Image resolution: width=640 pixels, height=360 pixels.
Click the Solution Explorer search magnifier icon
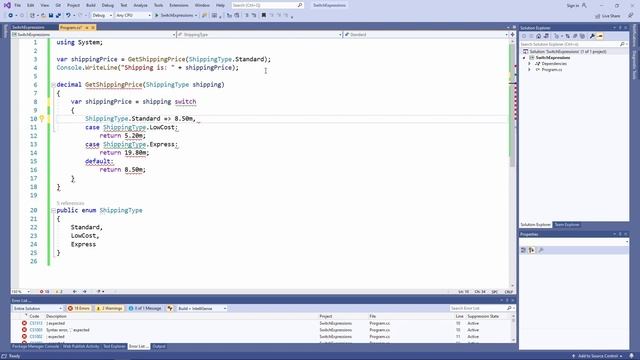tap(622, 44)
